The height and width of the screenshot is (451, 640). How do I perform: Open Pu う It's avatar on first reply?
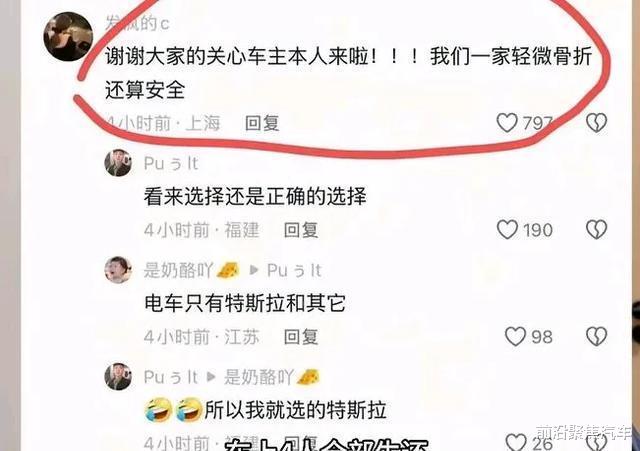tap(118, 163)
